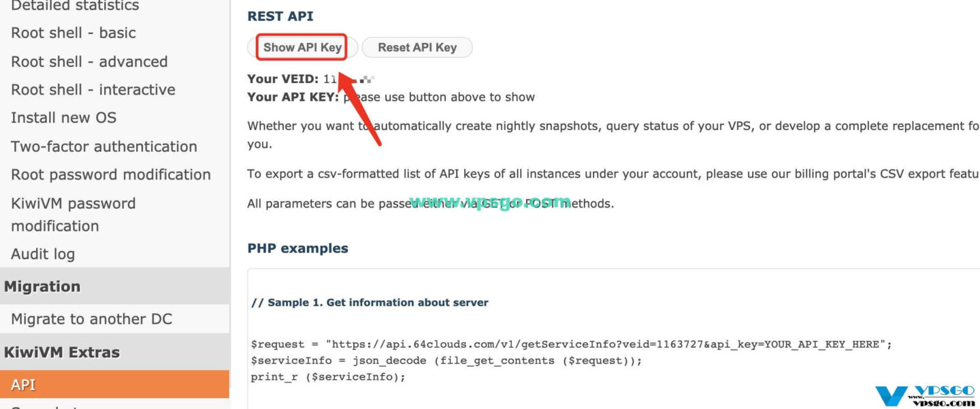Click the PHP examples heading
This screenshot has height=409, width=980.
pos(298,248)
